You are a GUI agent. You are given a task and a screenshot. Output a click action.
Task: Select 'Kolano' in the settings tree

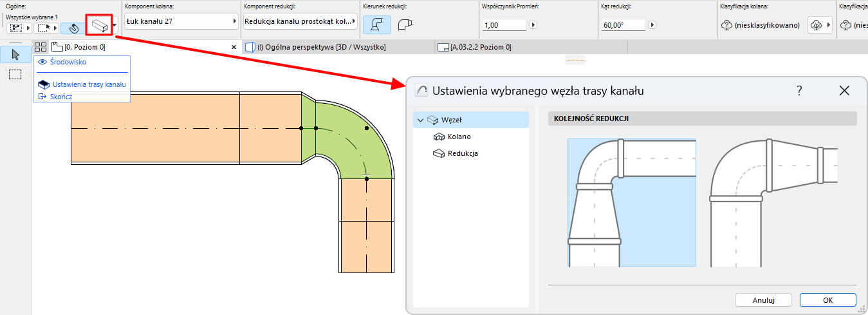click(459, 137)
